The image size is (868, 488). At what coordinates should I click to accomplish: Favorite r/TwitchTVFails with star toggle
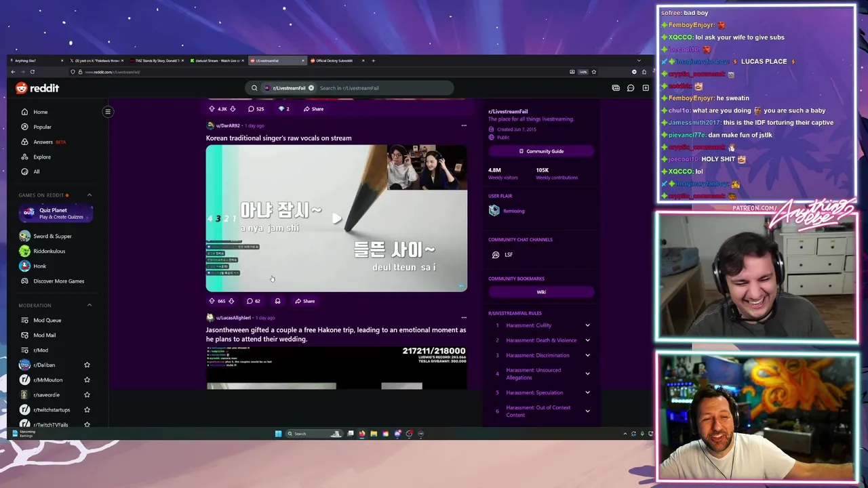87,424
